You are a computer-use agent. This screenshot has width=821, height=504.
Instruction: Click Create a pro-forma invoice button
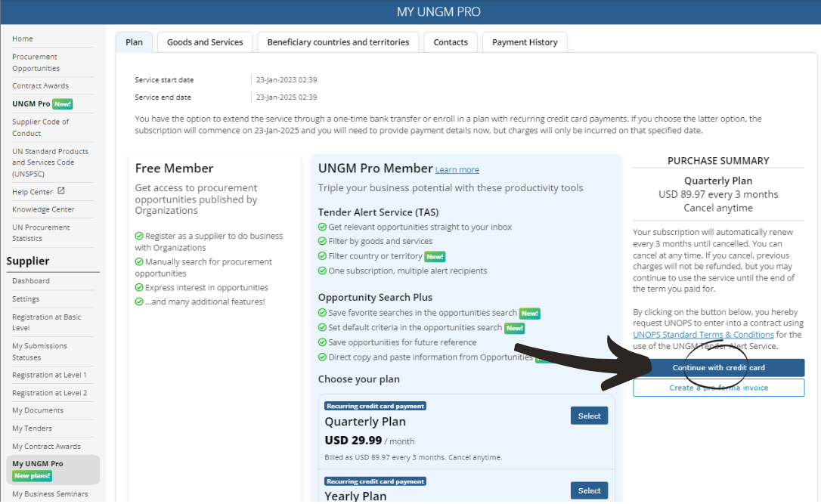pyautogui.click(x=718, y=388)
